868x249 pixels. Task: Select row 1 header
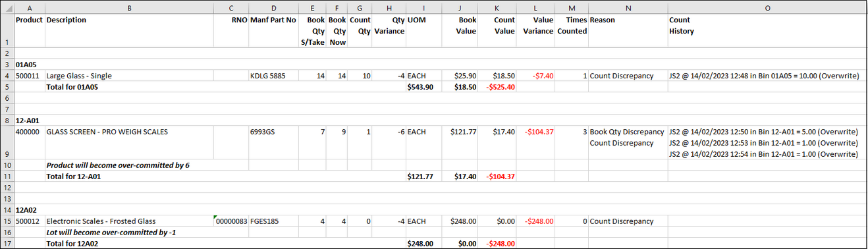(x=7, y=31)
